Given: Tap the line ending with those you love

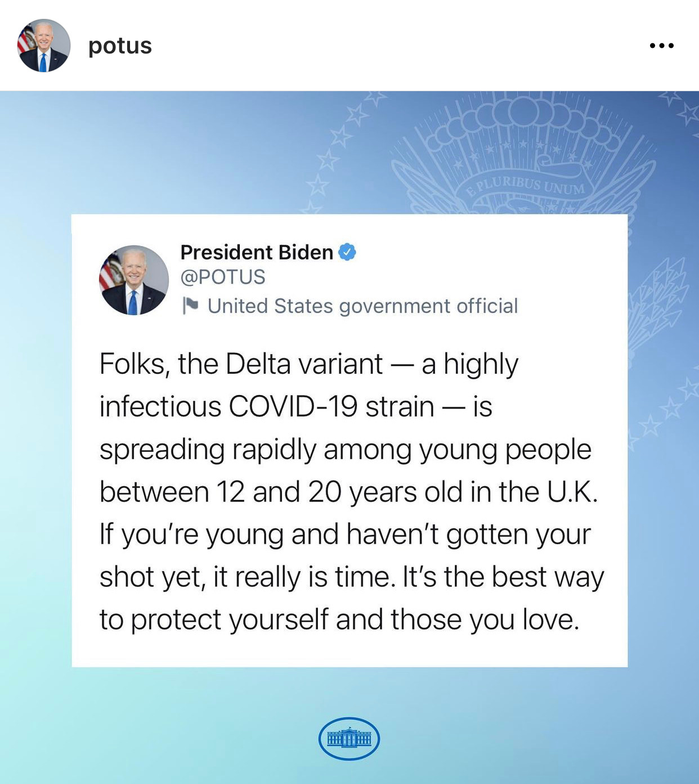Looking at the screenshot, I should coord(339,620).
